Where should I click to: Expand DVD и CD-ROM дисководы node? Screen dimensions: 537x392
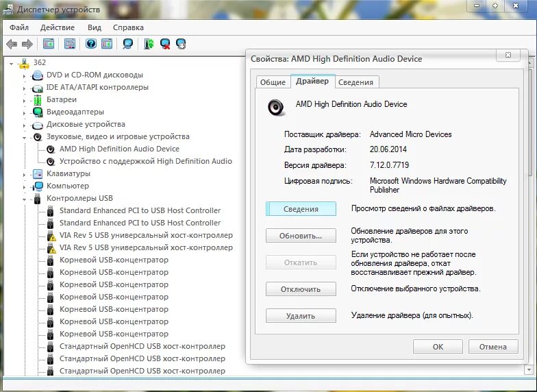[24, 76]
